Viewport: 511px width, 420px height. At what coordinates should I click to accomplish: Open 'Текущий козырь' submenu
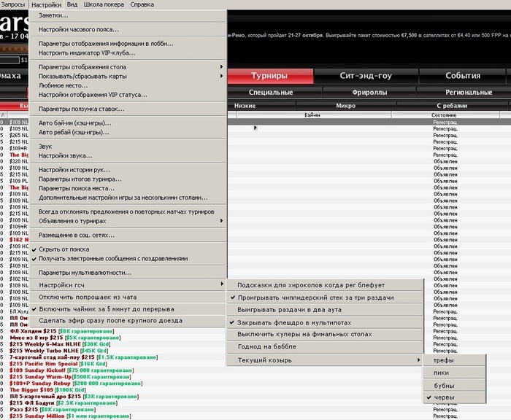click(324, 360)
